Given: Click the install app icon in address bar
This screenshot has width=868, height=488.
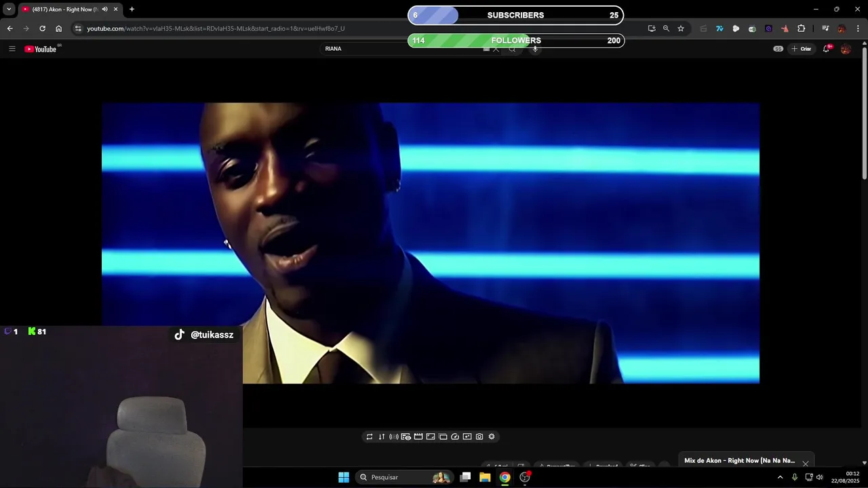Looking at the screenshot, I should 652,28.
